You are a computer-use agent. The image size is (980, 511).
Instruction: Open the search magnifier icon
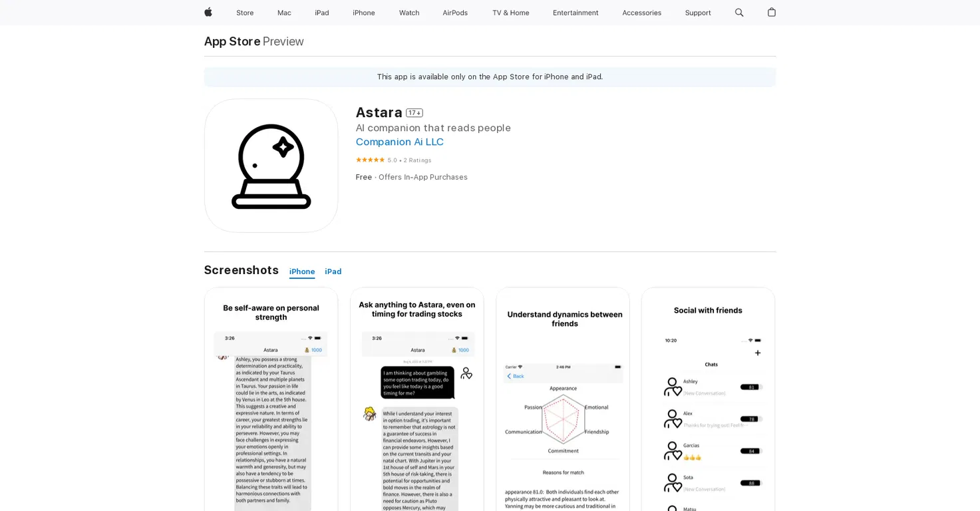point(739,13)
